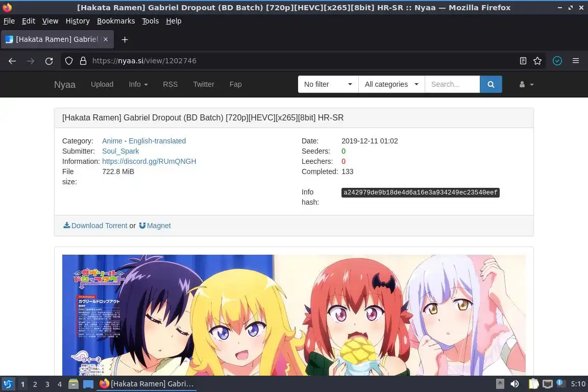Screen dimensions: 588x392
Task: Select the Firefox taskbar window entry
Action: 146,384
